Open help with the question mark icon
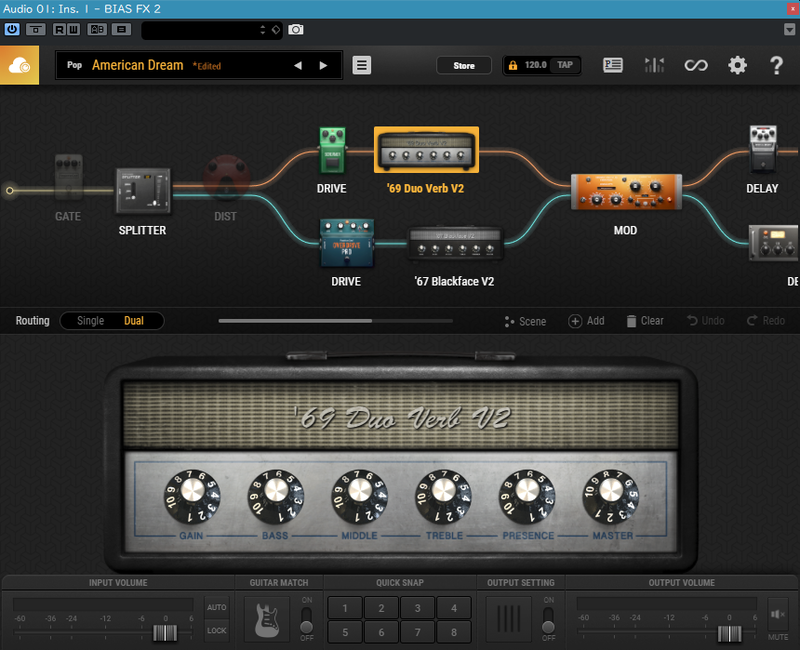Viewport: 800px width, 650px height. [776, 65]
